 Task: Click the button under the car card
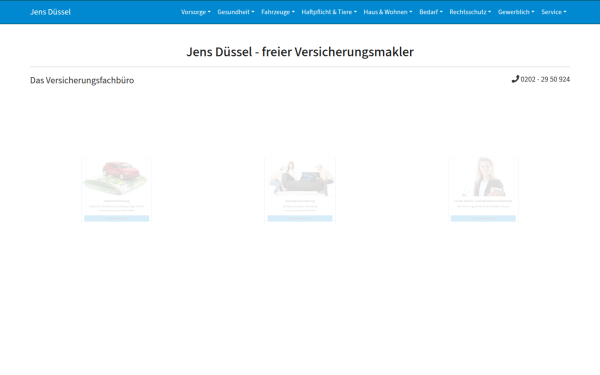116,218
